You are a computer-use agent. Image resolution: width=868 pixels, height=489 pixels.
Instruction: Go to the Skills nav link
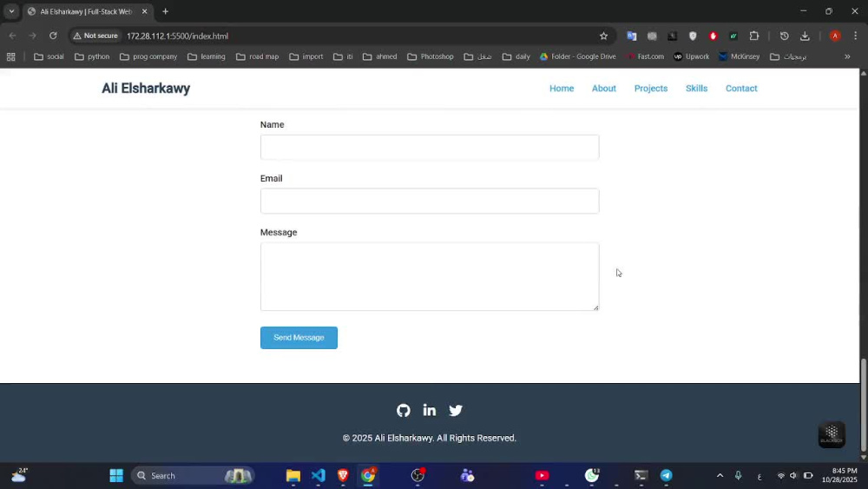pos(696,89)
